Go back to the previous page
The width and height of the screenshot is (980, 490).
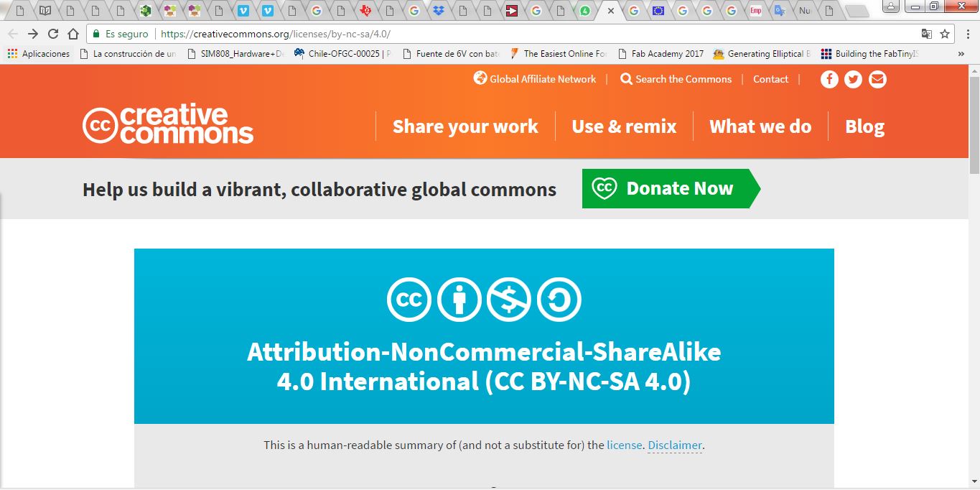(x=12, y=34)
